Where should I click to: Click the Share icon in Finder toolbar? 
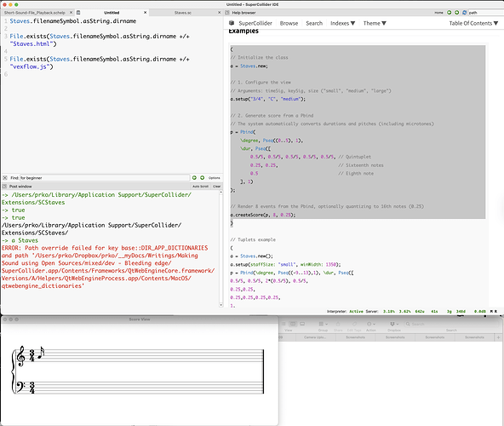[x=338, y=324]
